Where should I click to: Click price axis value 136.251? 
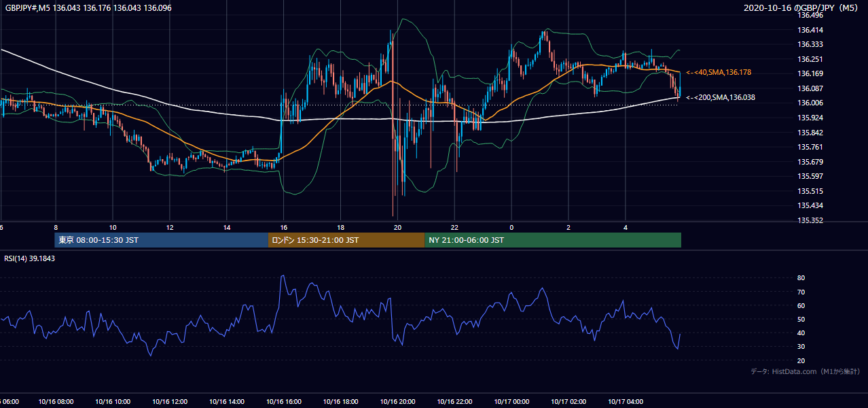tap(810, 59)
